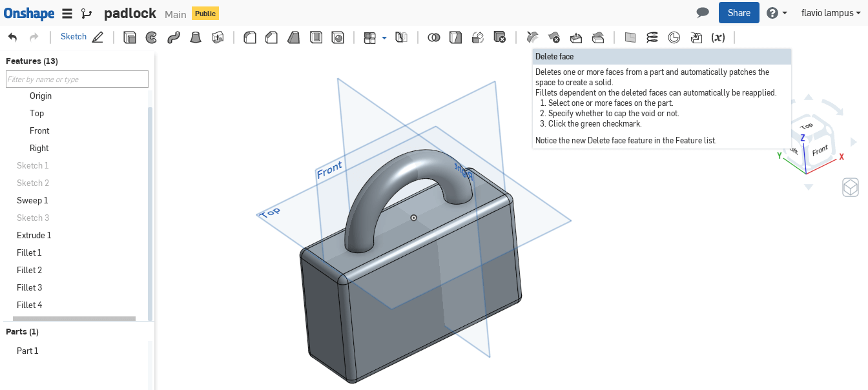Select the Extrude tool icon

pyautogui.click(x=130, y=37)
